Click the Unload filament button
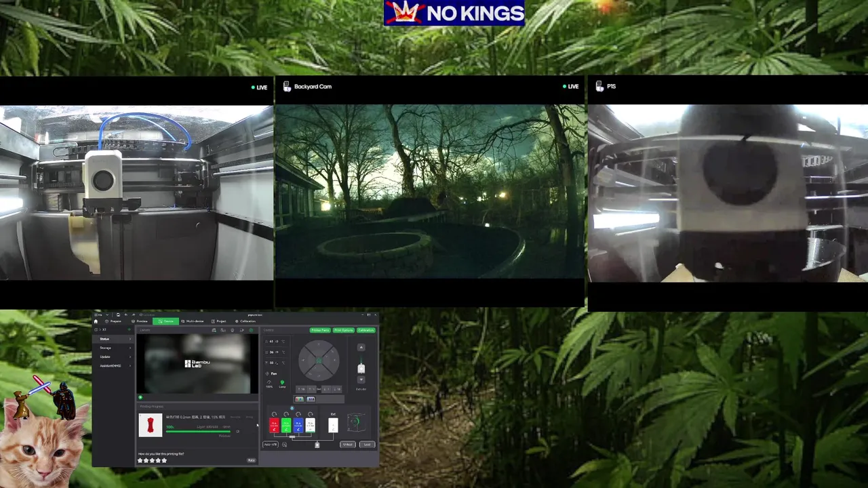The image size is (868, 488). 348,445
